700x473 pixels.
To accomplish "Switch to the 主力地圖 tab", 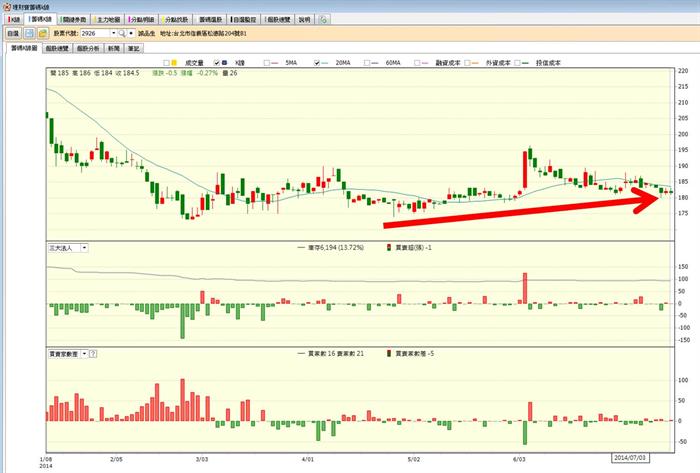I will [x=108, y=20].
